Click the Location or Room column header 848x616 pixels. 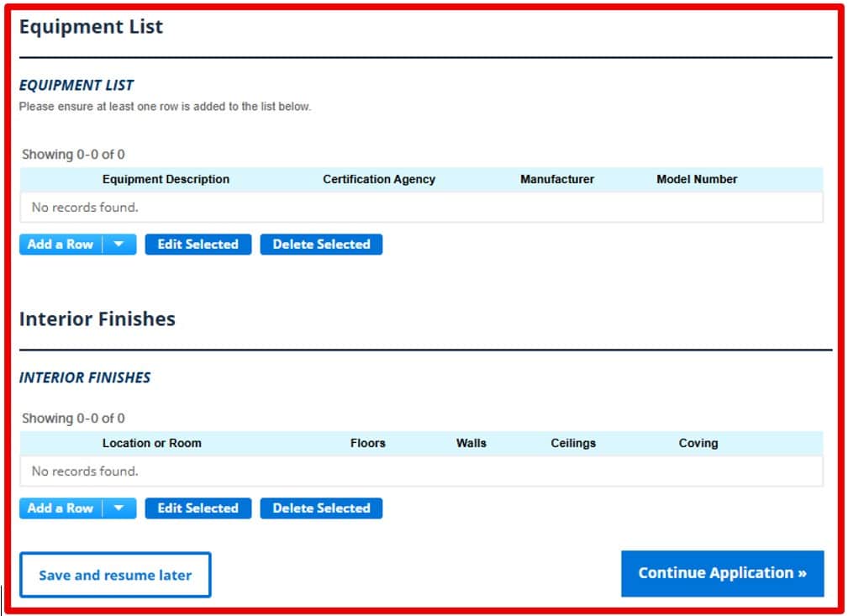152,443
